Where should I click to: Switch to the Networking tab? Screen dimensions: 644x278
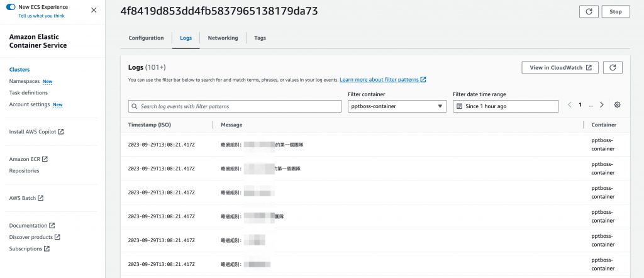(x=223, y=38)
